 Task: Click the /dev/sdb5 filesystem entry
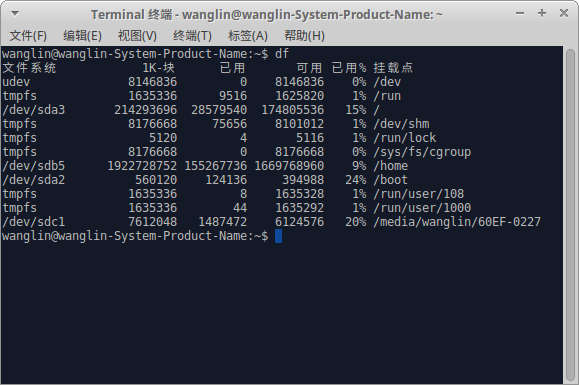pos(34,166)
